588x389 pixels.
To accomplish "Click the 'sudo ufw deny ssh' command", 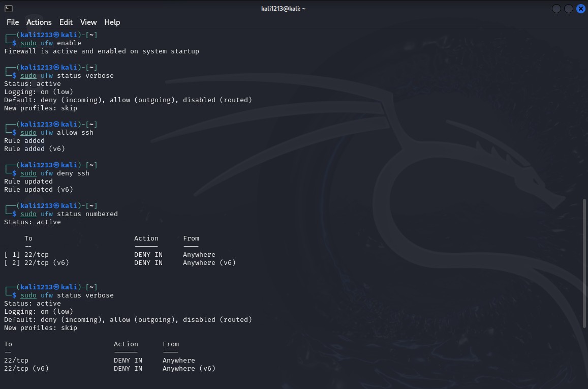I will pyautogui.click(x=54, y=173).
